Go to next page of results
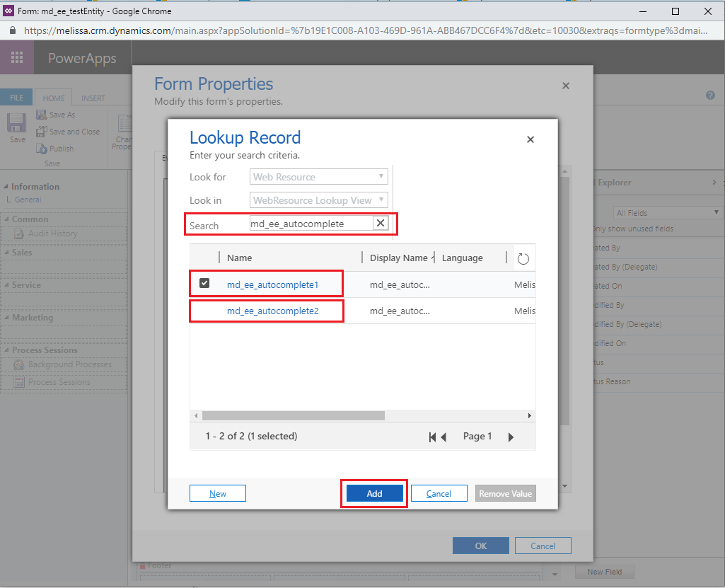 [x=511, y=437]
